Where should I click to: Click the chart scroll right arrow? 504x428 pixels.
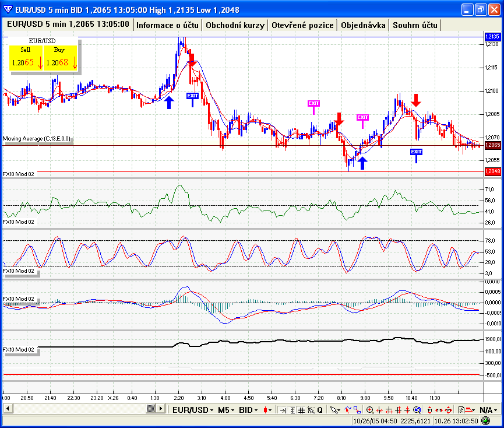point(160,409)
